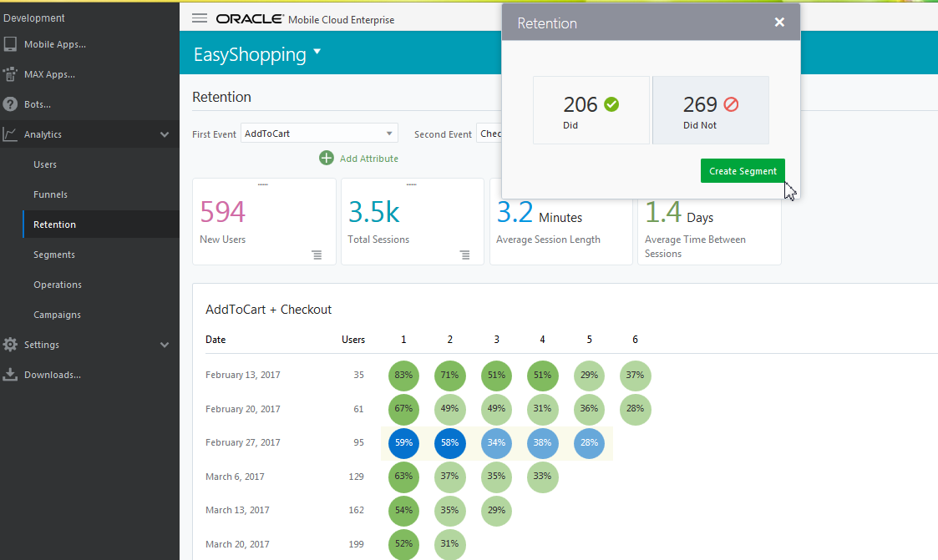Click 36% bubble for February 20
The height and width of the screenshot is (560, 938).
pos(589,409)
